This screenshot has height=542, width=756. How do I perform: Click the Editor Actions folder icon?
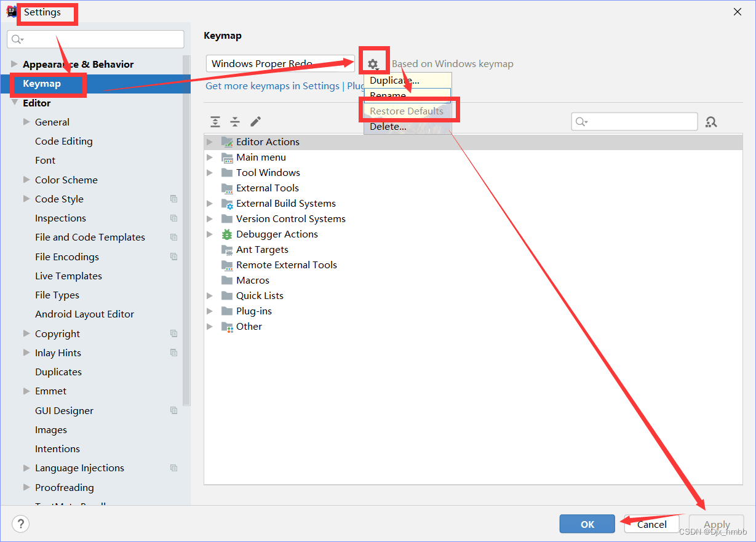227,142
